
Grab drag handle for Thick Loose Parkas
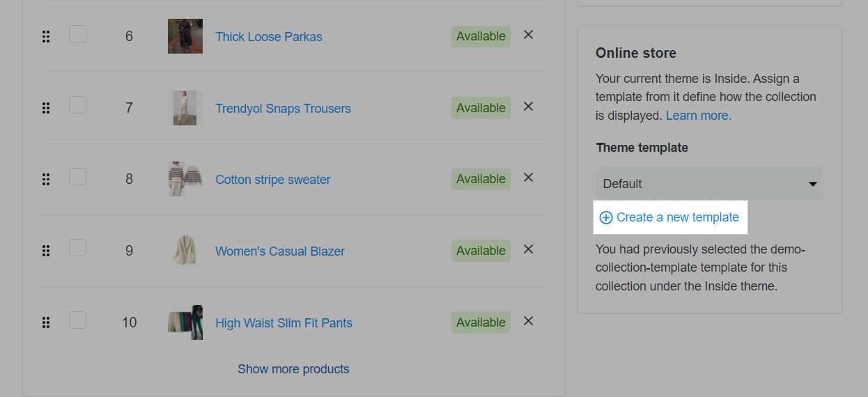coord(46,37)
